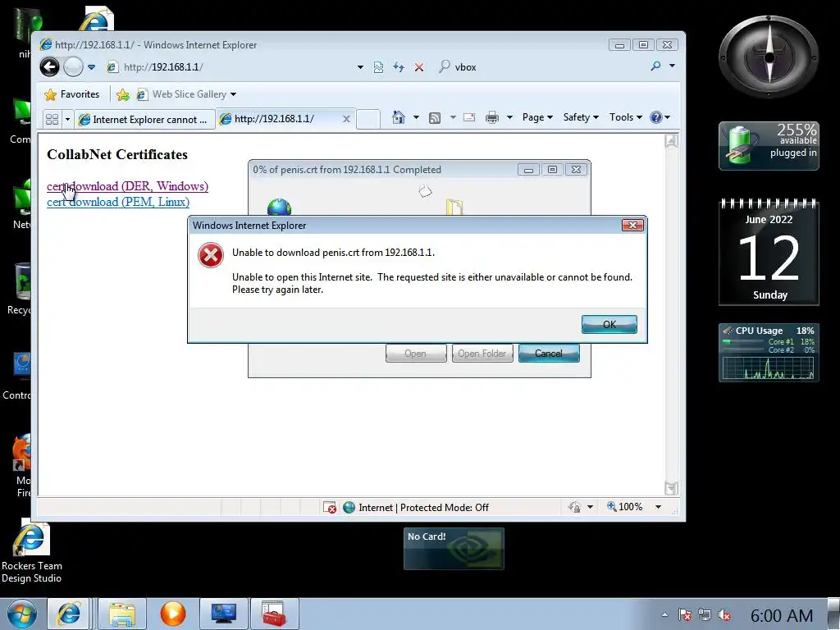The width and height of the screenshot is (840, 630).
Task: Click 'cert download (DER, Windows)' link
Action: pos(127,186)
